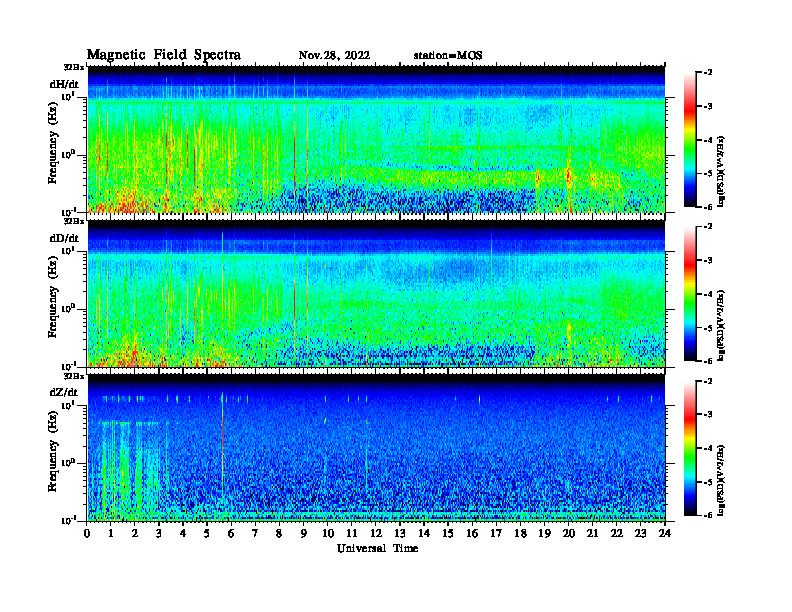Click the hour 20 tick label on time axis
The height and width of the screenshot is (612, 792).
click(568, 534)
